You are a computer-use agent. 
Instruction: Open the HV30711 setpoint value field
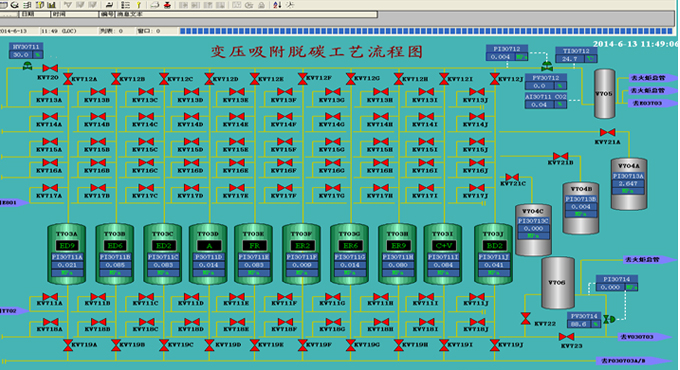21,55
